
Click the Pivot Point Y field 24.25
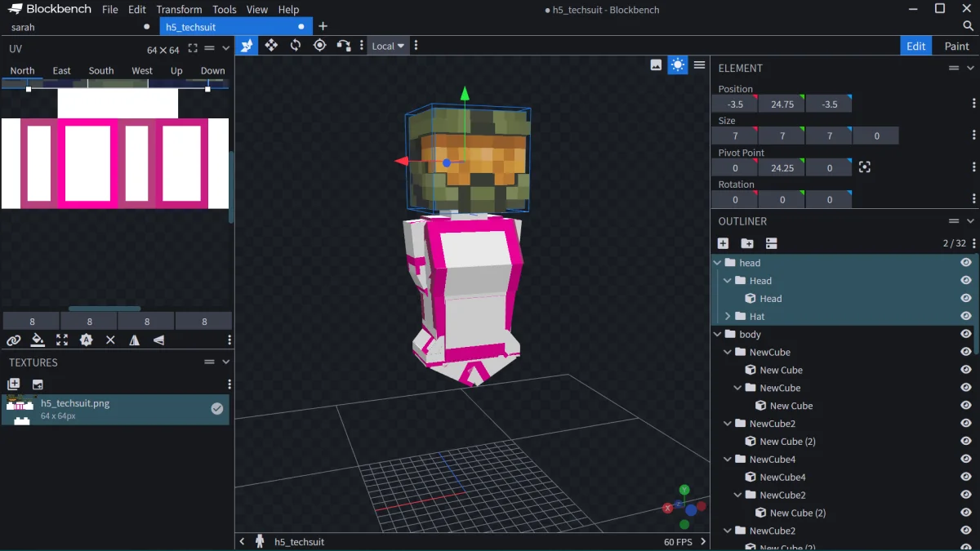coord(782,167)
